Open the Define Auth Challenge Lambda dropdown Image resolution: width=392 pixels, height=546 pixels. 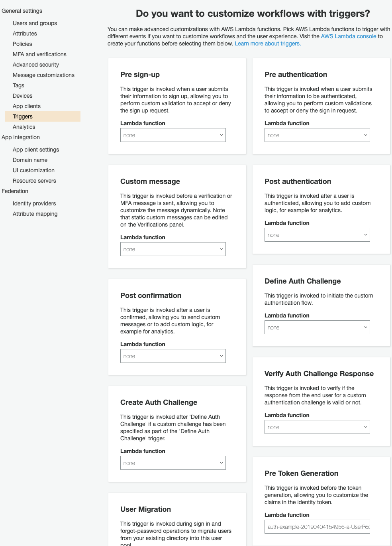point(317,327)
